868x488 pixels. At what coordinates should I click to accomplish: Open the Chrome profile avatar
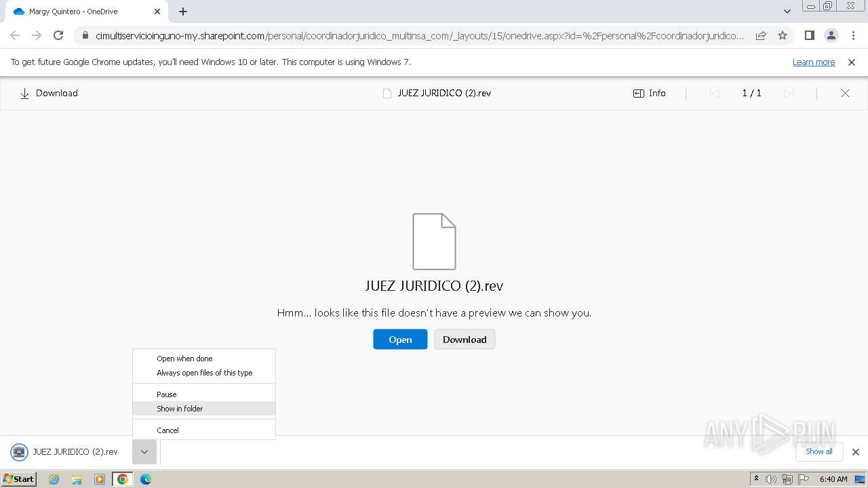pos(831,35)
